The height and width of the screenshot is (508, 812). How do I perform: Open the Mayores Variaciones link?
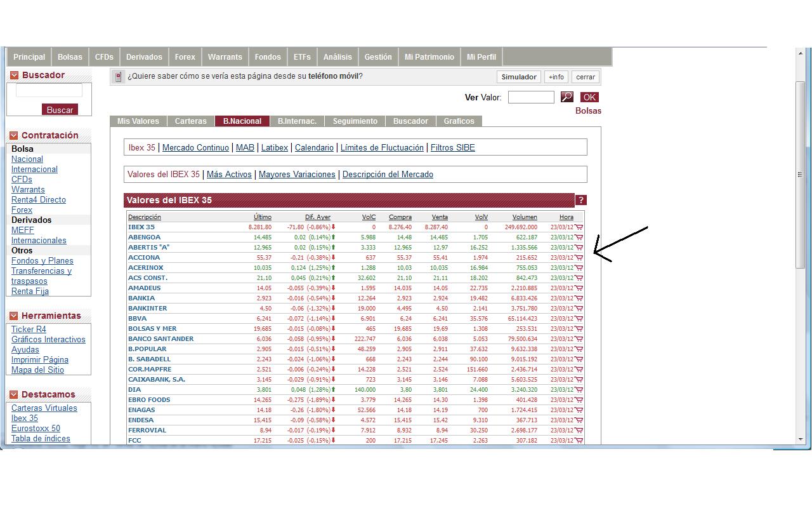pos(297,175)
